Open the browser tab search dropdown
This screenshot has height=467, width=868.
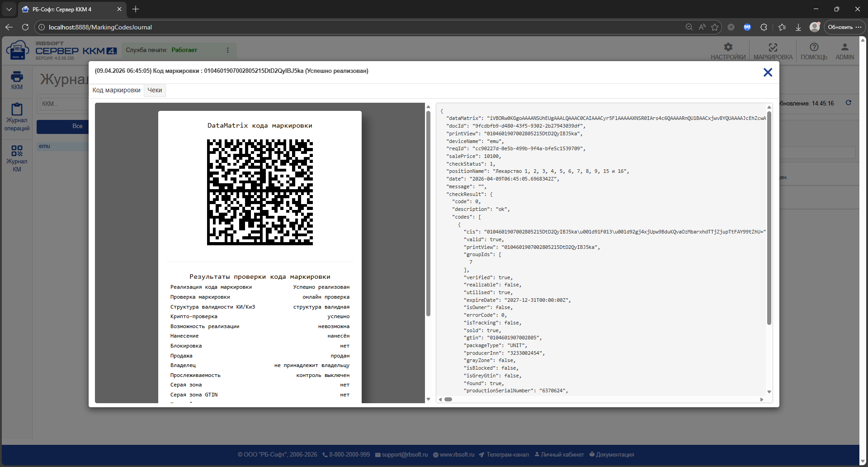coord(9,9)
